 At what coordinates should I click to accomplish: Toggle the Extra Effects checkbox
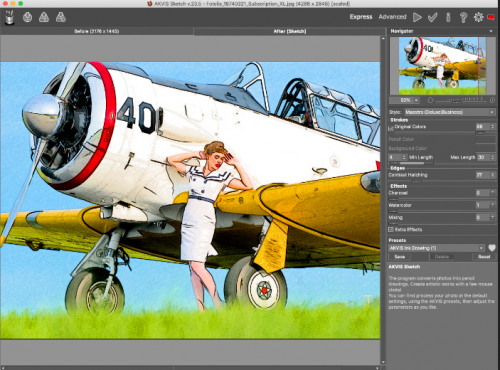(x=391, y=229)
